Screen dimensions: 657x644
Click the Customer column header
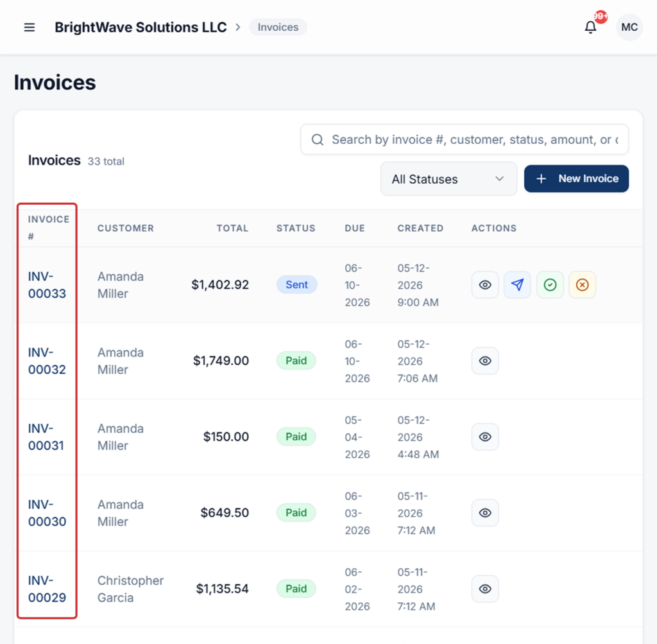(x=126, y=228)
